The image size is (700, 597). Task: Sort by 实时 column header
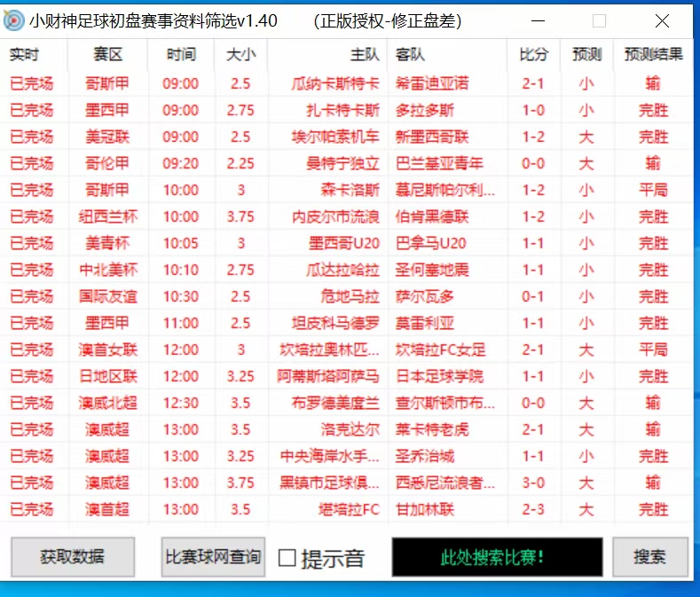point(25,54)
